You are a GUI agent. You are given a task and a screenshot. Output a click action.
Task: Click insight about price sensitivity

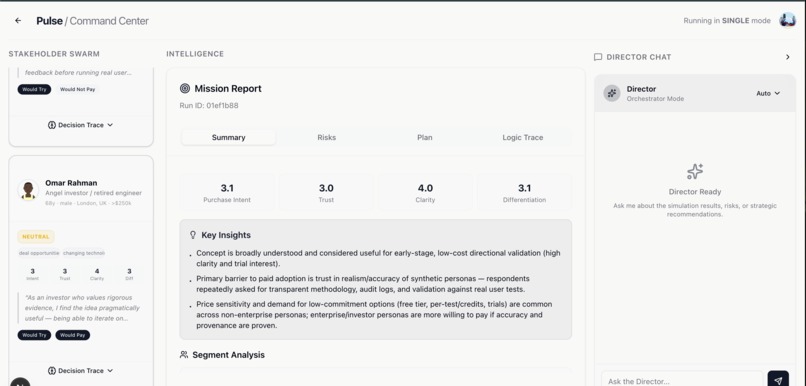pos(374,315)
